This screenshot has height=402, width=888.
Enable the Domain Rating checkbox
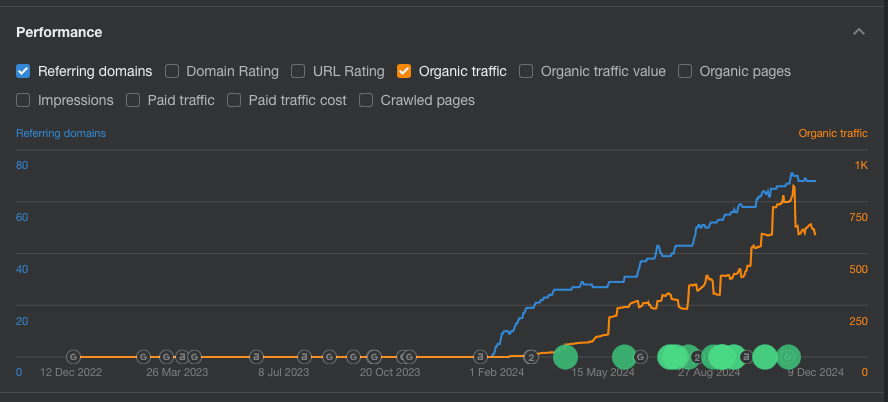[x=172, y=71]
